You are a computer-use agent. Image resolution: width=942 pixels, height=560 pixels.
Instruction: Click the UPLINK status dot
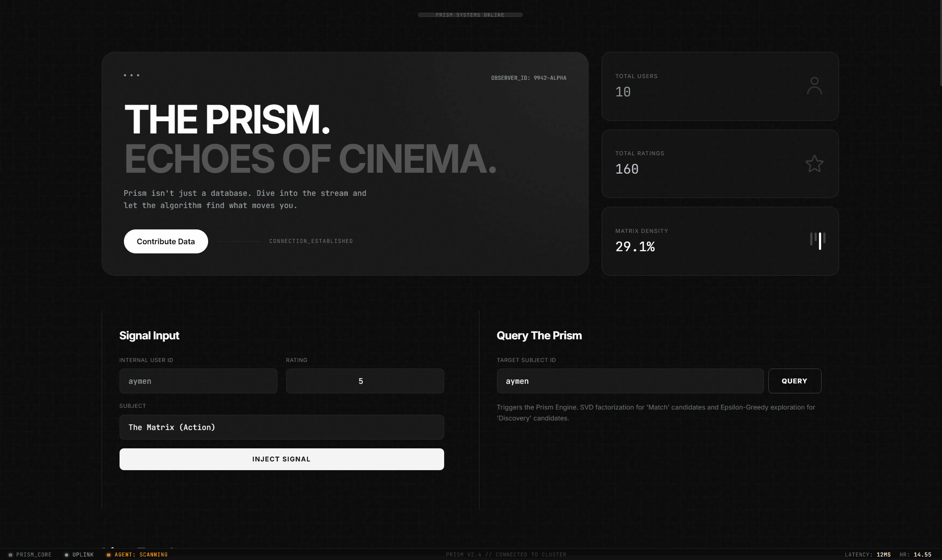66,555
